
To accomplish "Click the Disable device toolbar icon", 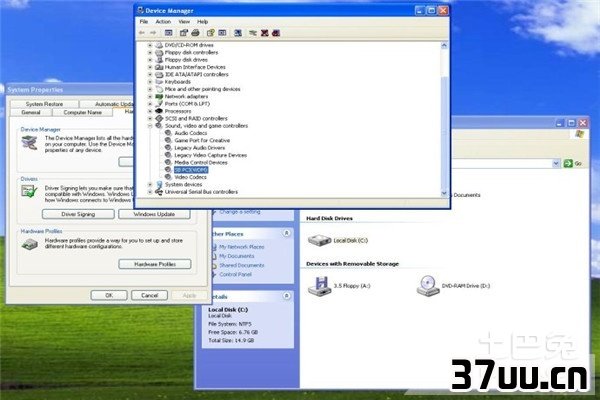I will [x=276, y=33].
